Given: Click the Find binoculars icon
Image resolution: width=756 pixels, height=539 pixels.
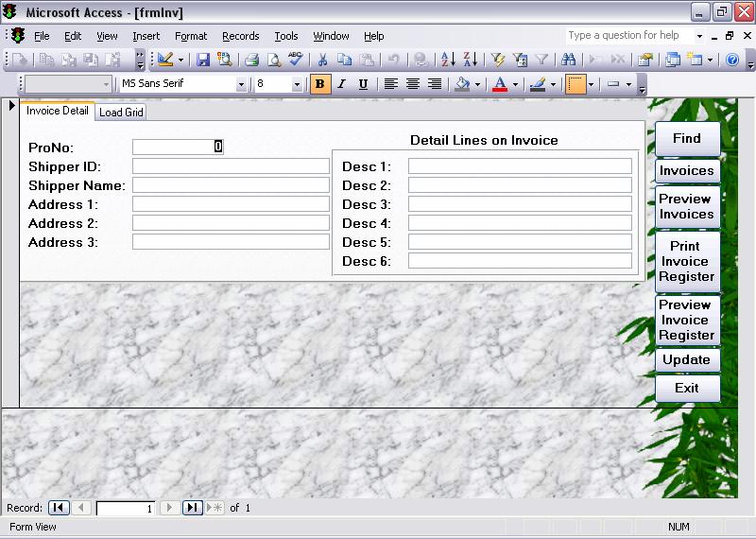Looking at the screenshot, I should [x=569, y=60].
